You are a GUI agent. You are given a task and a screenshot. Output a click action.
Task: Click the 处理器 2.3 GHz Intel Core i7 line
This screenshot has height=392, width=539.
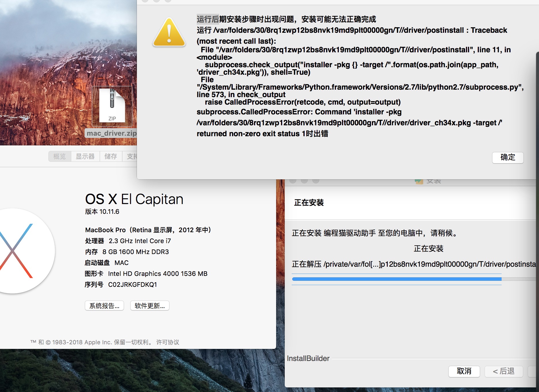point(128,241)
